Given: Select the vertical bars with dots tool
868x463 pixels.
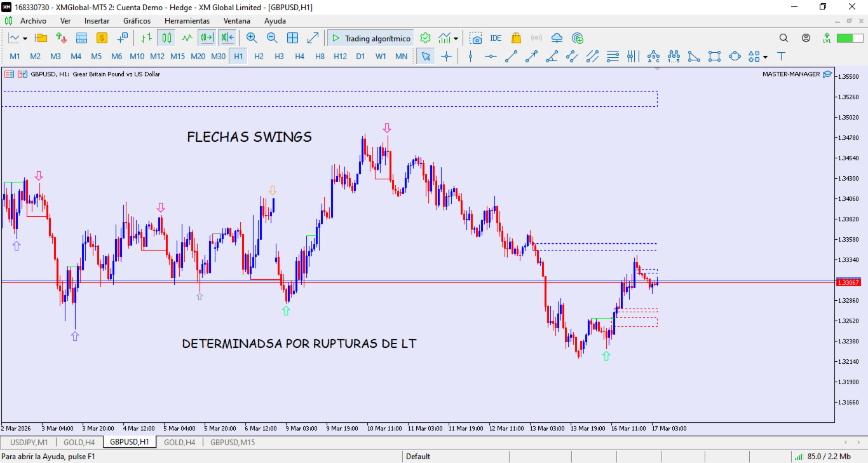Looking at the screenshot, I should pos(633,57).
